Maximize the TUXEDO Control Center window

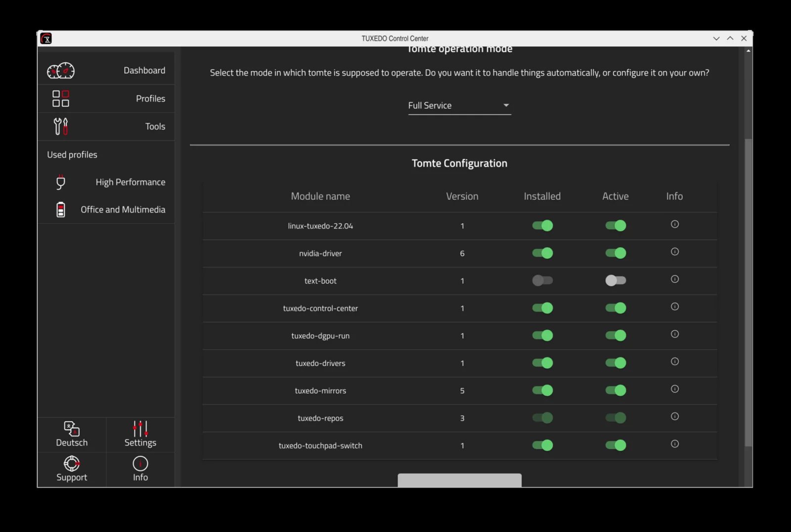click(x=730, y=39)
